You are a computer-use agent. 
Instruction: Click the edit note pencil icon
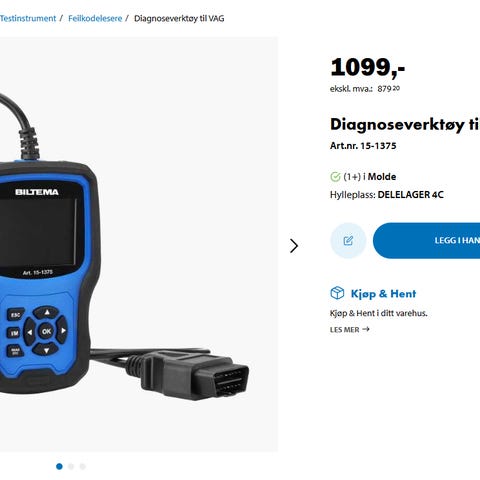point(348,240)
